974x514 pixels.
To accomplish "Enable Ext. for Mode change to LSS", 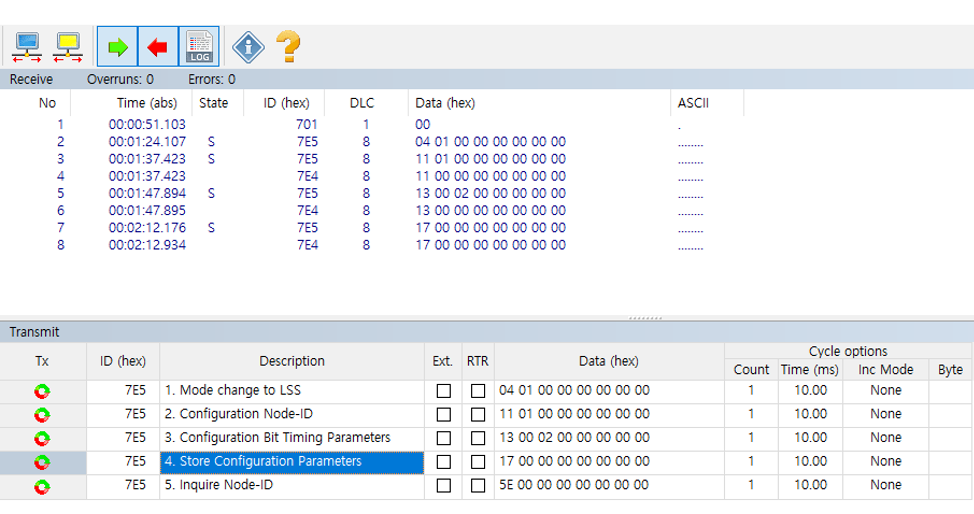I will click(444, 391).
